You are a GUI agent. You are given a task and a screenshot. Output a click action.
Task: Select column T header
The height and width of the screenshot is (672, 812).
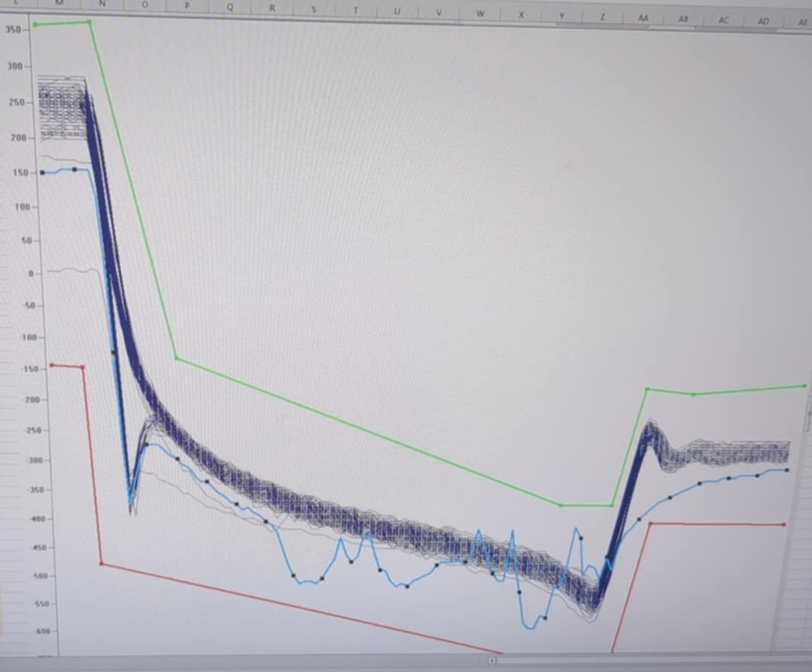[355, 10]
